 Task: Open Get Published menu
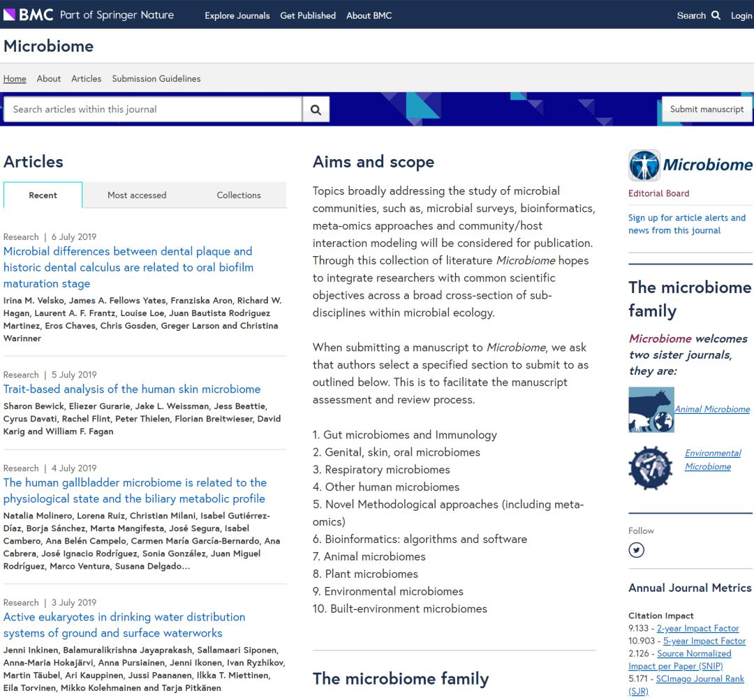click(x=308, y=15)
